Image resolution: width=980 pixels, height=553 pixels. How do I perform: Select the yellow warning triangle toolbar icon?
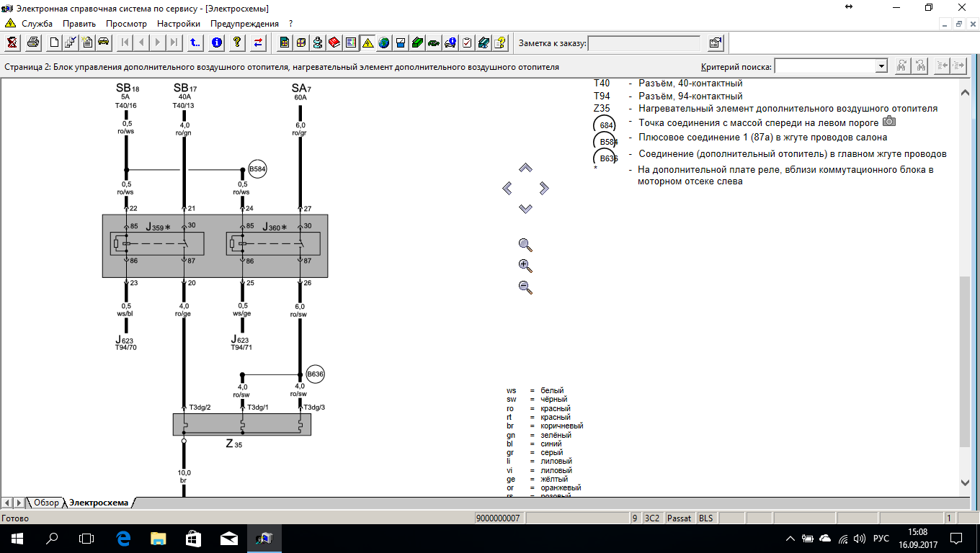[x=367, y=42]
